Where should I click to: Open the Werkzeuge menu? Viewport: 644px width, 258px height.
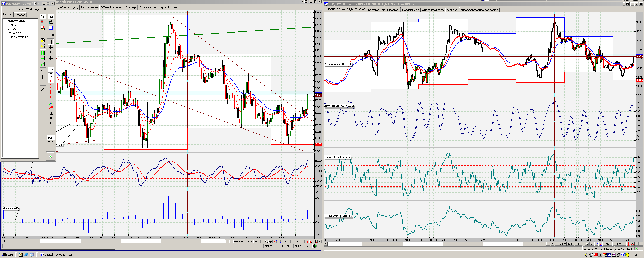[33, 9]
